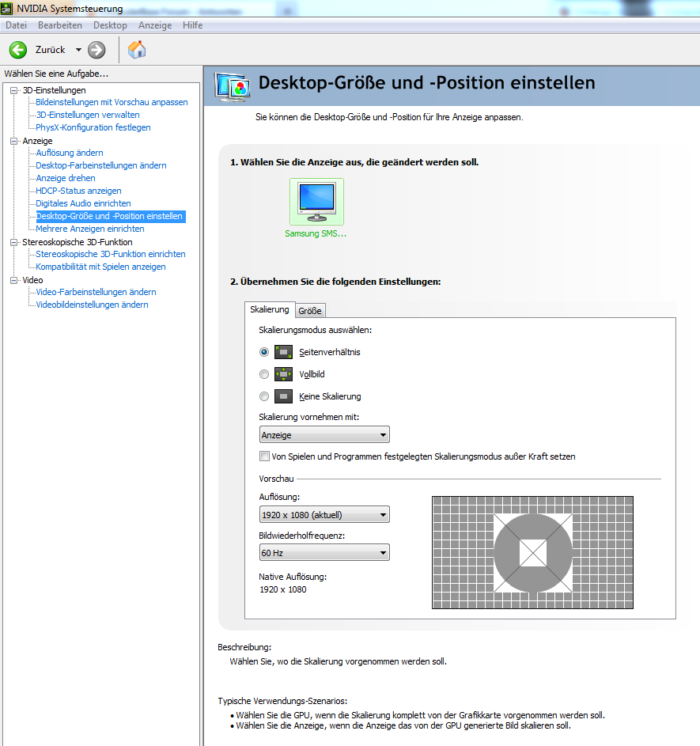Open the Zurück history dropdown arrow
Screen dimensions: 700x746
tap(78, 50)
